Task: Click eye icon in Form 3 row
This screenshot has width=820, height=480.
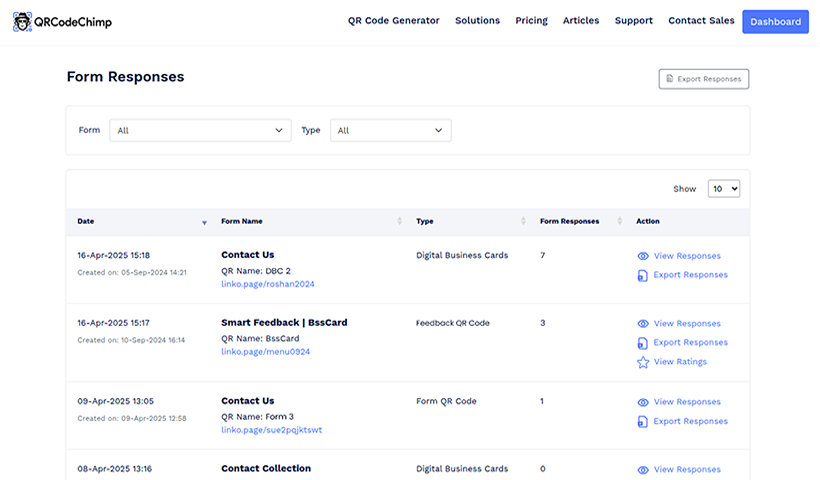Action: tap(643, 402)
